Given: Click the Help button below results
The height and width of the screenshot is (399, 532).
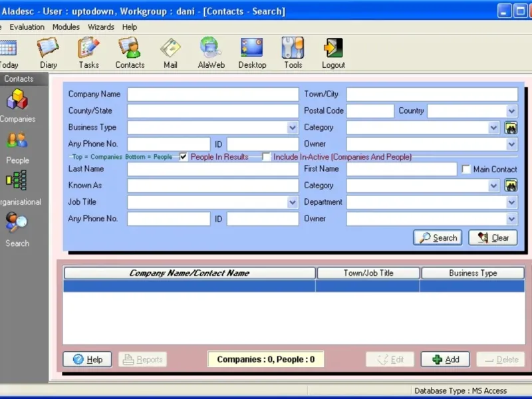Looking at the screenshot, I should coord(87,359).
